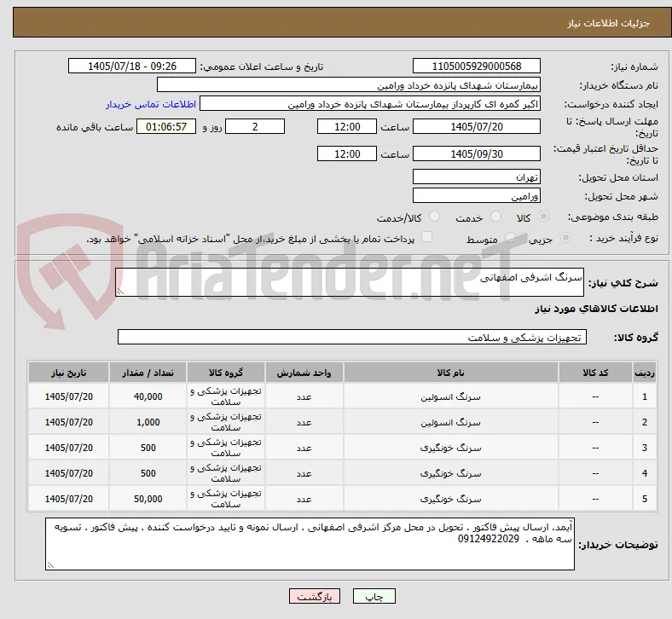Screen dimensions: 672x619
Task: Click the ردیف column header
Action: tap(645, 373)
